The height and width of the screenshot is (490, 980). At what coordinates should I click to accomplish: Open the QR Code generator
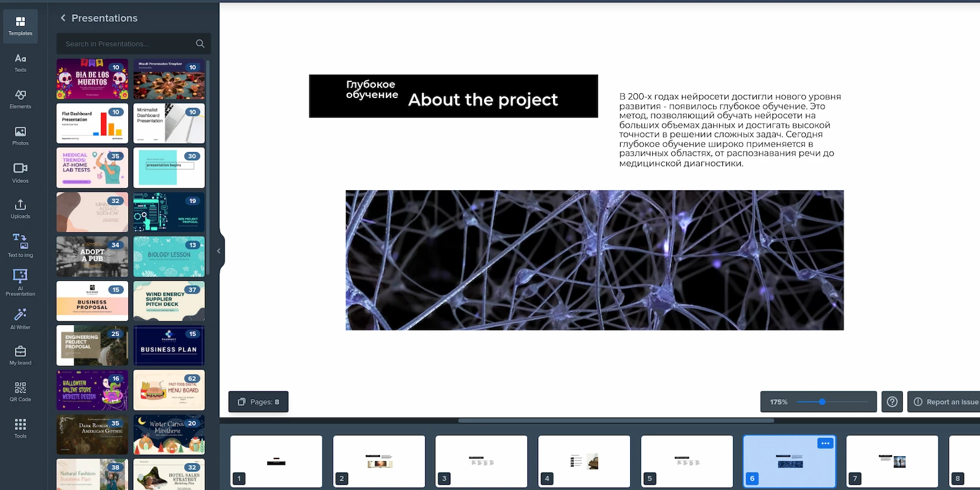[20, 391]
